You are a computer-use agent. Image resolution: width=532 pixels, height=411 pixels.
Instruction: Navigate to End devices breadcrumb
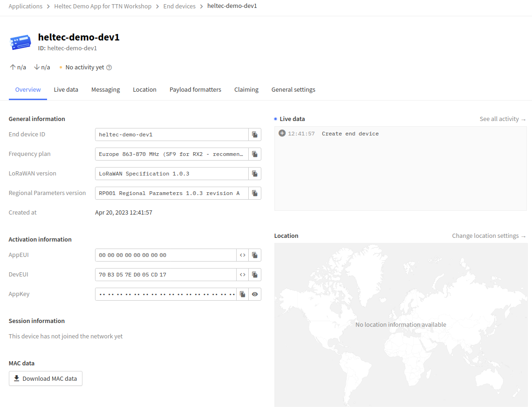pyautogui.click(x=179, y=6)
